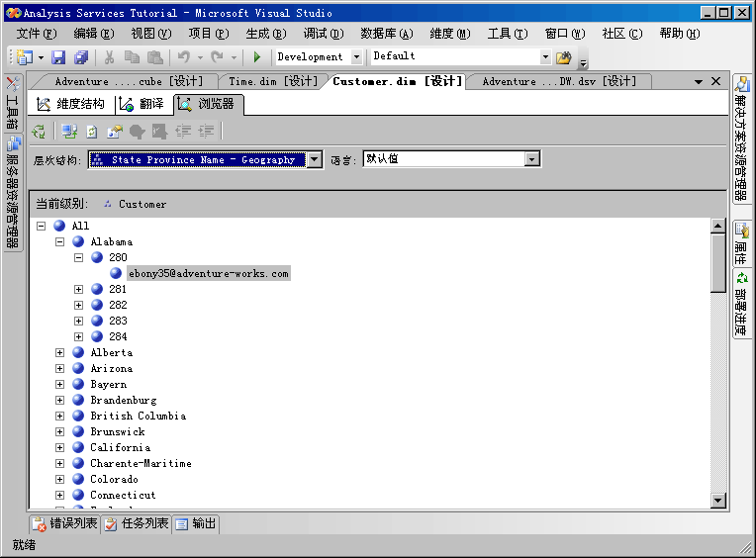Open the Solution Explorer panel (解决方案资源管理器)
Image resolution: width=756 pixels, height=558 pixels.
tap(741, 139)
